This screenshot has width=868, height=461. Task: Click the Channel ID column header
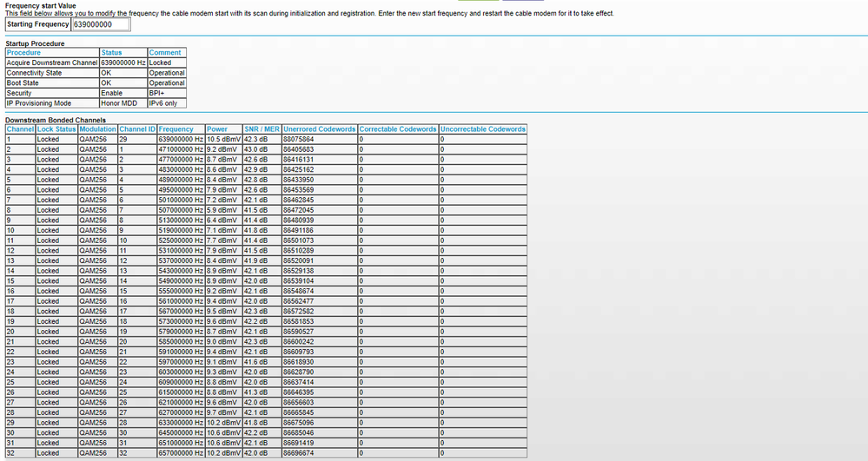[x=136, y=129]
